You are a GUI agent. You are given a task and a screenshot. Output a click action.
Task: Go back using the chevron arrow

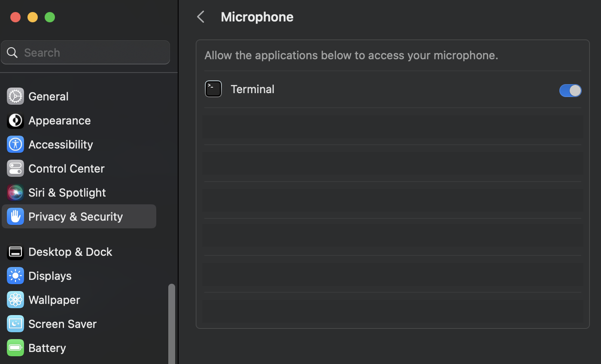200,17
